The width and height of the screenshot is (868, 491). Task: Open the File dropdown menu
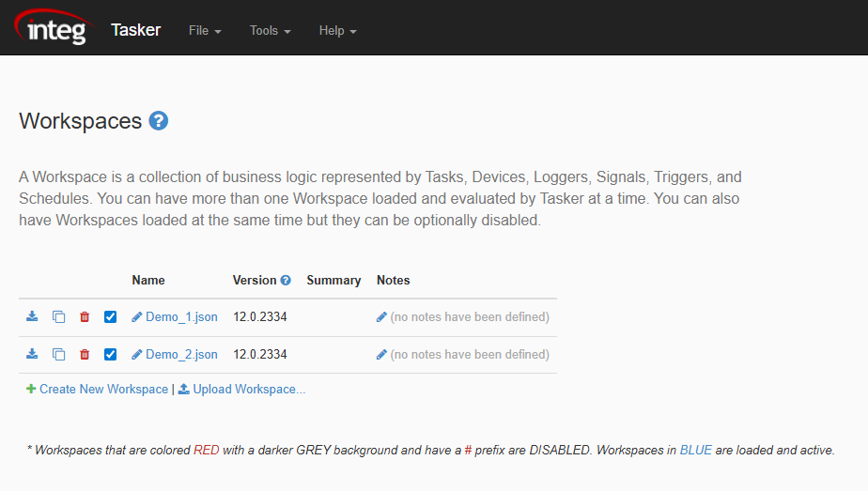click(x=205, y=31)
